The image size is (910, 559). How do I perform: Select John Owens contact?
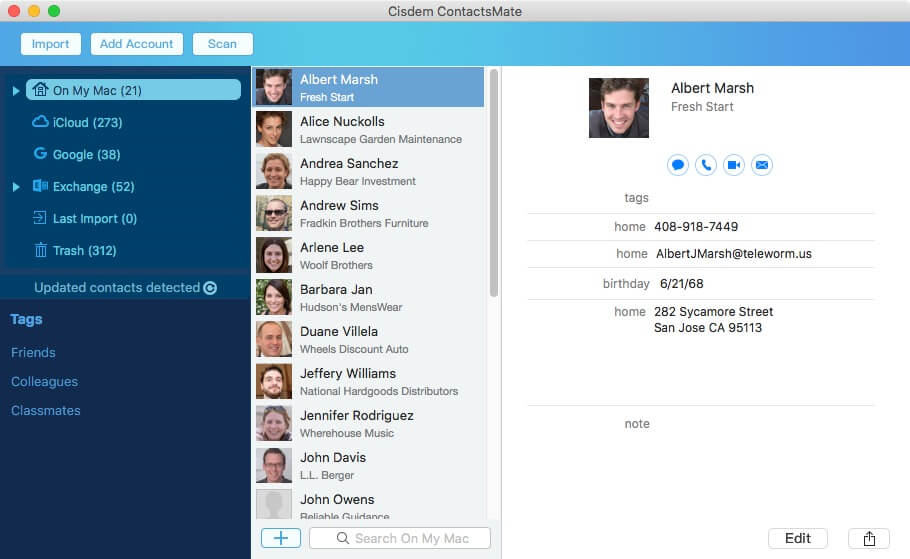pyautogui.click(x=369, y=504)
